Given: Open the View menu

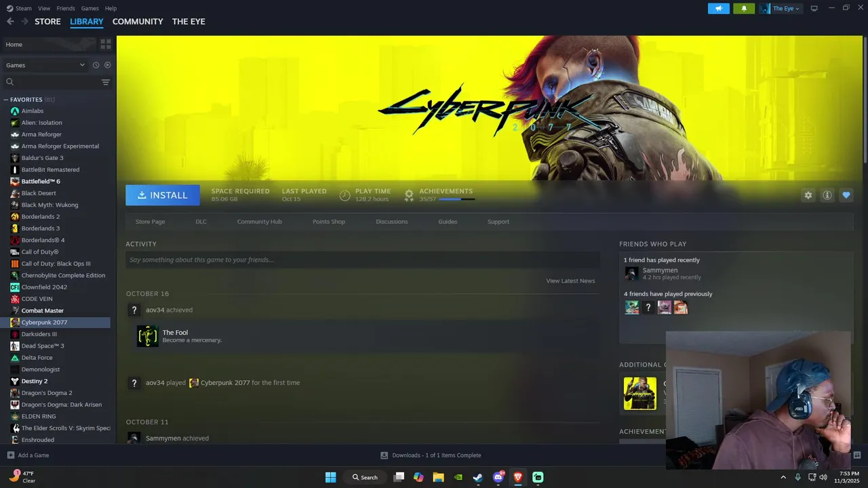Looking at the screenshot, I should (x=44, y=8).
